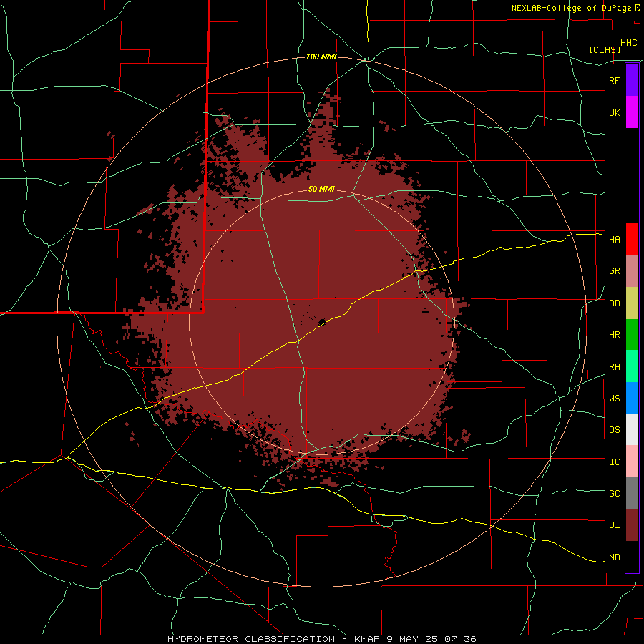Viewport: 644px width, 644px height.
Task: Click the HR legend label
Action: [x=614, y=335]
